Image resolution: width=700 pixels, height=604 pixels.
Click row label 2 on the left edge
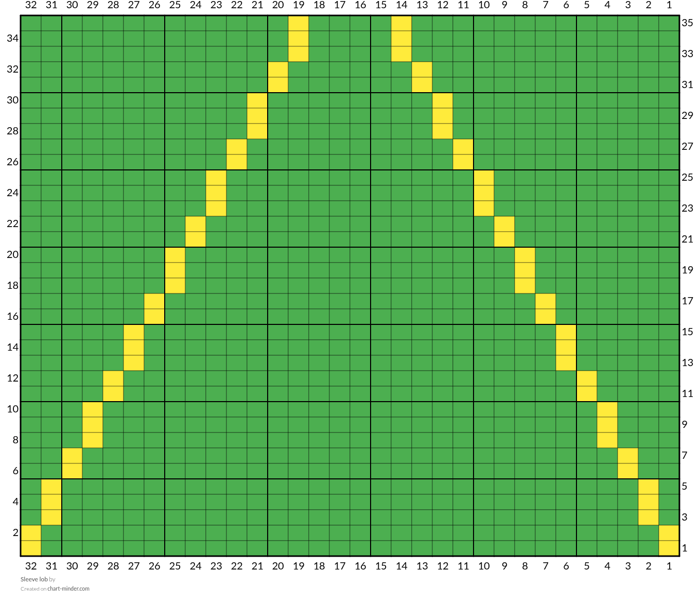point(15,532)
